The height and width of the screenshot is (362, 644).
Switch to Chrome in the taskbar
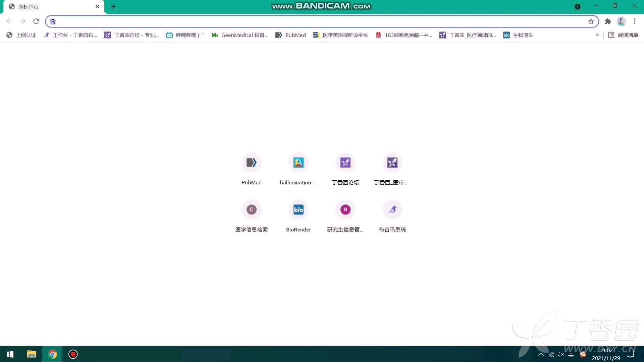[52, 354]
